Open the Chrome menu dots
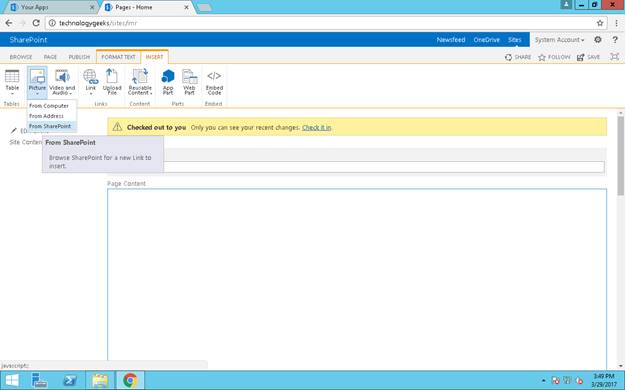This screenshot has width=625, height=390. [616, 23]
